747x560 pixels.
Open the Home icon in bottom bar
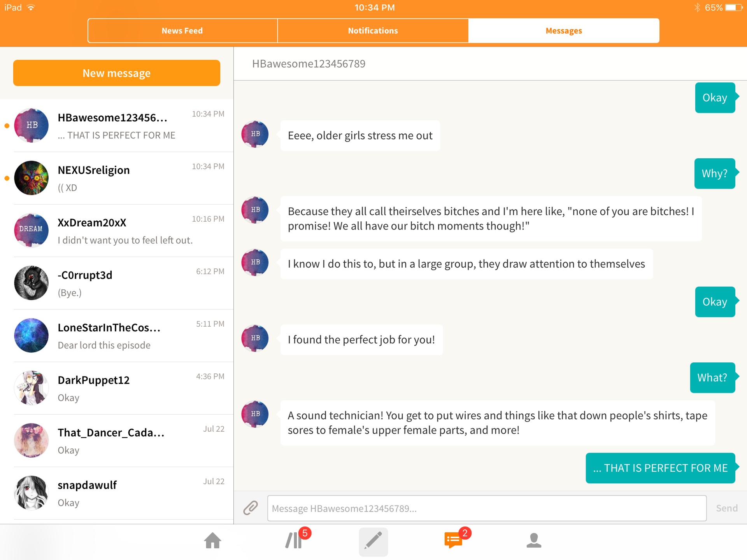click(213, 541)
